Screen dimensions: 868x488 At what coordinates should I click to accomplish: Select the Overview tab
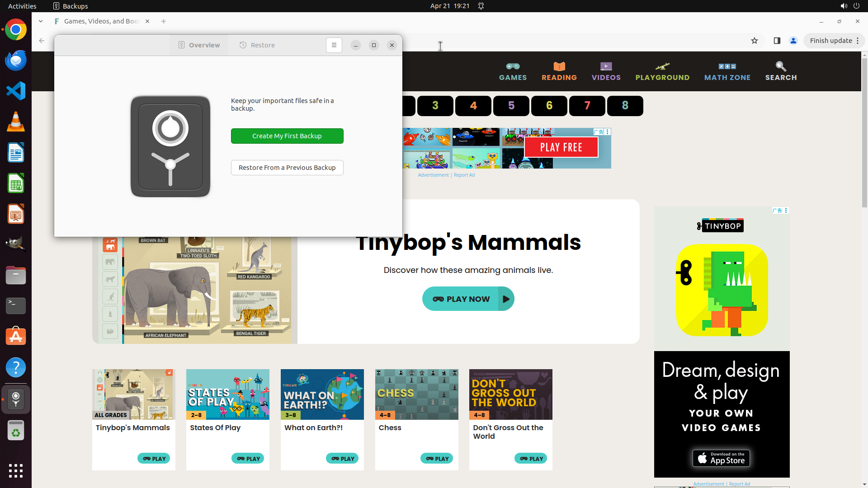199,45
